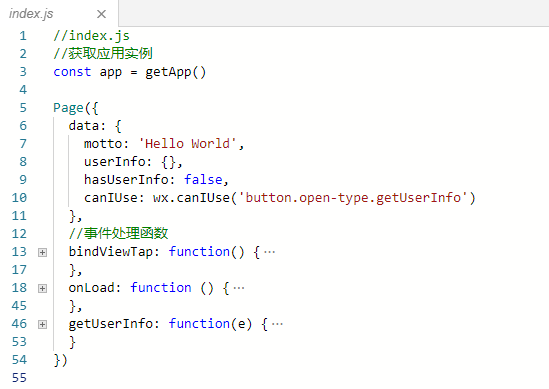Expand the folded getUserInfo function

(42, 325)
